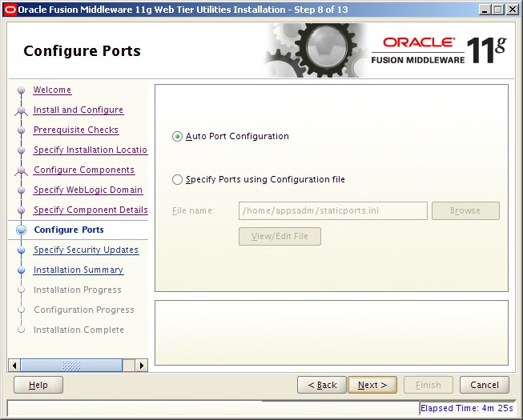Go to Configure Components step
523x420 pixels.
pyautogui.click(x=84, y=170)
